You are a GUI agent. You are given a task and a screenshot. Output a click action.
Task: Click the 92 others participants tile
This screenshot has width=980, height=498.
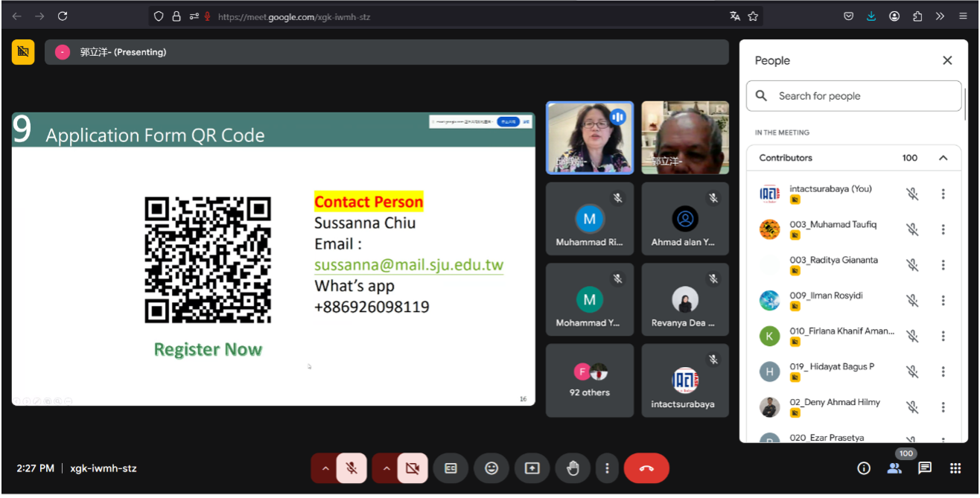pos(589,380)
